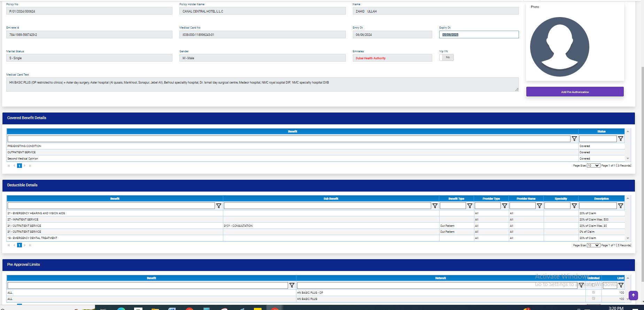Viewport: 644px width, 310px height.
Task: Click the member photo placeholder avatar
Action: pyautogui.click(x=559, y=47)
